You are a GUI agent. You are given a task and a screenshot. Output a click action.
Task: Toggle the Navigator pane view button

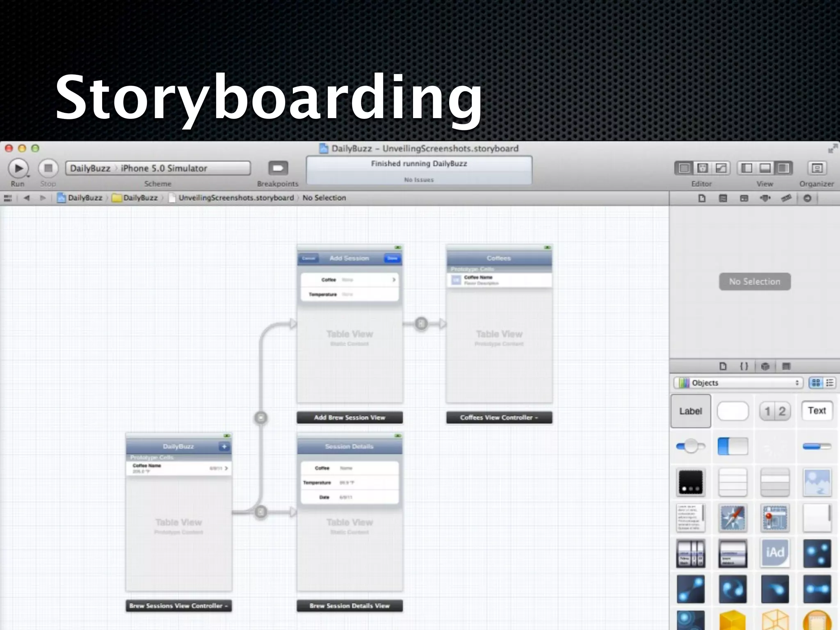pyautogui.click(x=747, y=168)
